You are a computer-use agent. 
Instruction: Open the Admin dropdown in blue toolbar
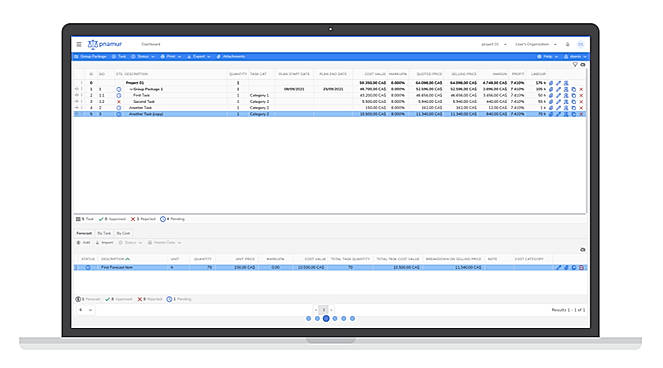[x=575, y=57]
